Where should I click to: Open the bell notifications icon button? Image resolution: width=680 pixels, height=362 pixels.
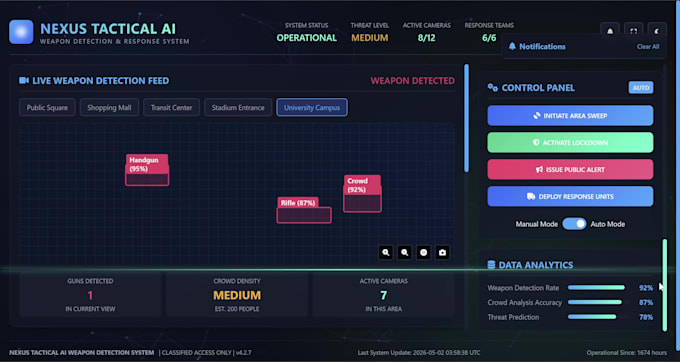pyautogui.click(x=610, y=31)
